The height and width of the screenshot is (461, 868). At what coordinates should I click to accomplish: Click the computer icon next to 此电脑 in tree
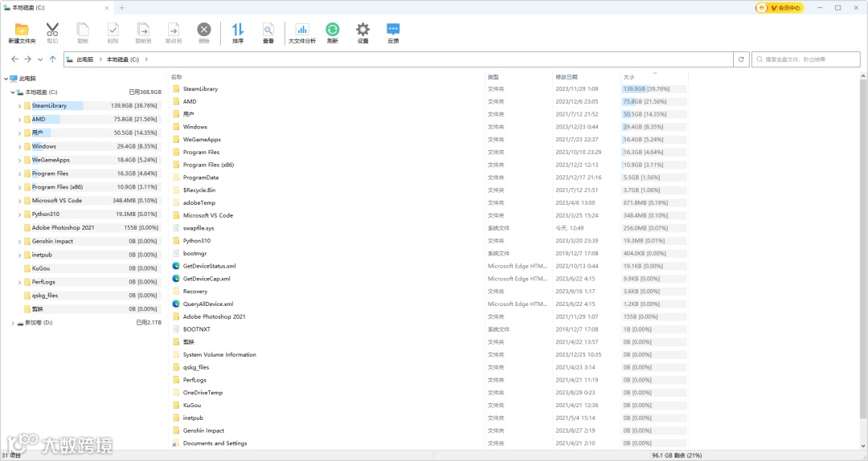[14, 79]
